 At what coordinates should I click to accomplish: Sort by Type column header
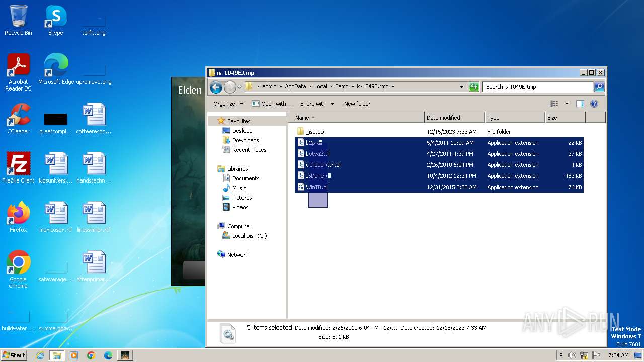coord(515,118)
